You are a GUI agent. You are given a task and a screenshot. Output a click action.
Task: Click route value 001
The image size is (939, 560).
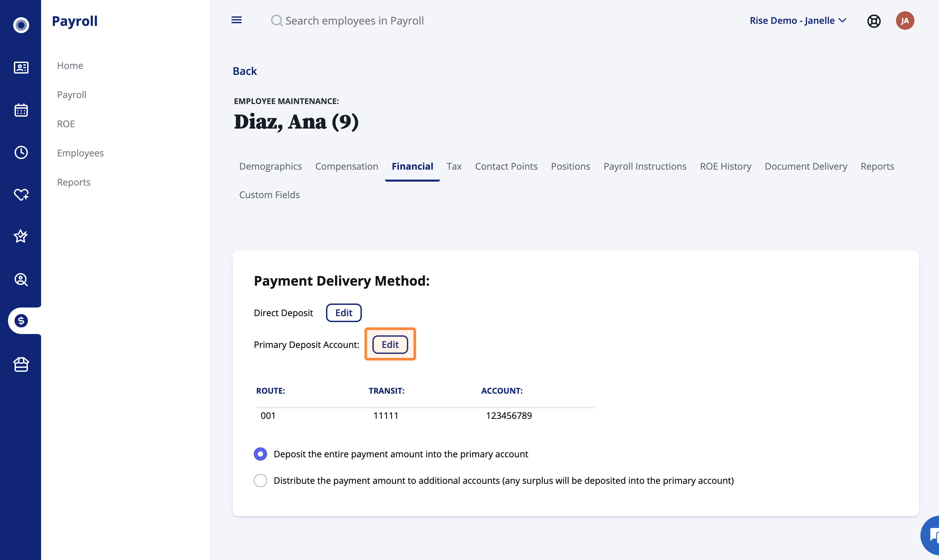tap(268, 416)
